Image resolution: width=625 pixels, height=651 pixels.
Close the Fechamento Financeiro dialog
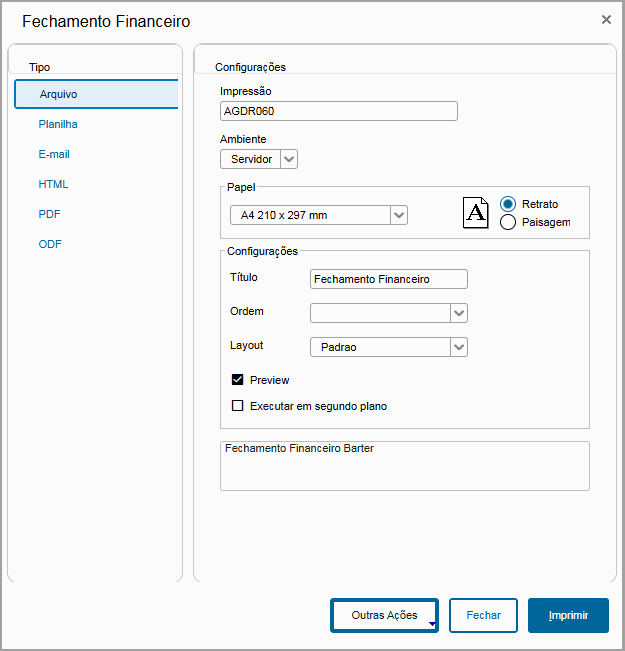tap(606, 19)
